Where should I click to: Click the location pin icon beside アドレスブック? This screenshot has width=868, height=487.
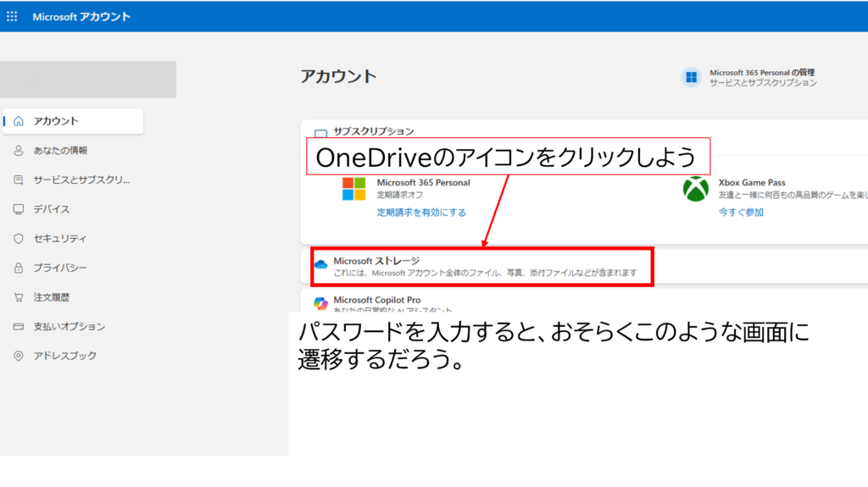(19, 356)
